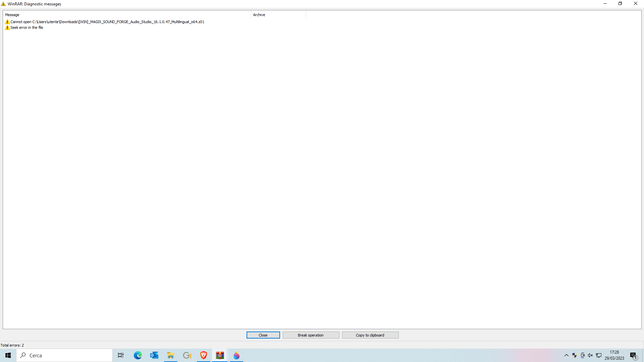Open the notification center icon
Screen dimensions: 644x362
coord(633,356)
